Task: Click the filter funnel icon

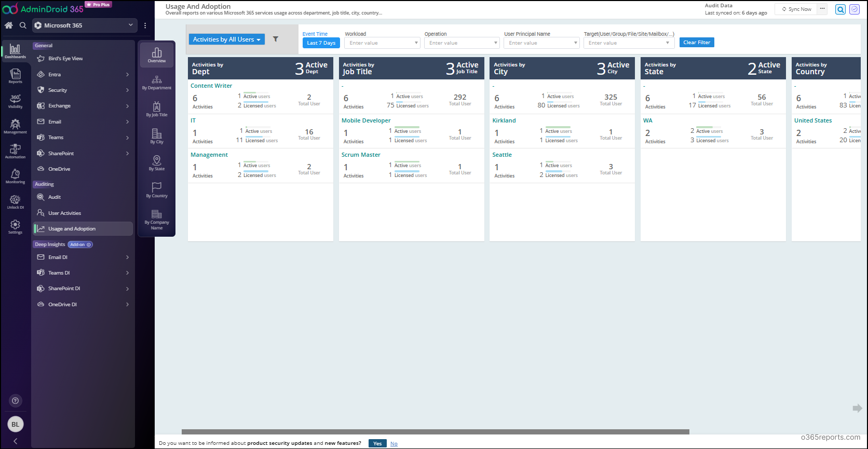Action: [x=276, y=39]
